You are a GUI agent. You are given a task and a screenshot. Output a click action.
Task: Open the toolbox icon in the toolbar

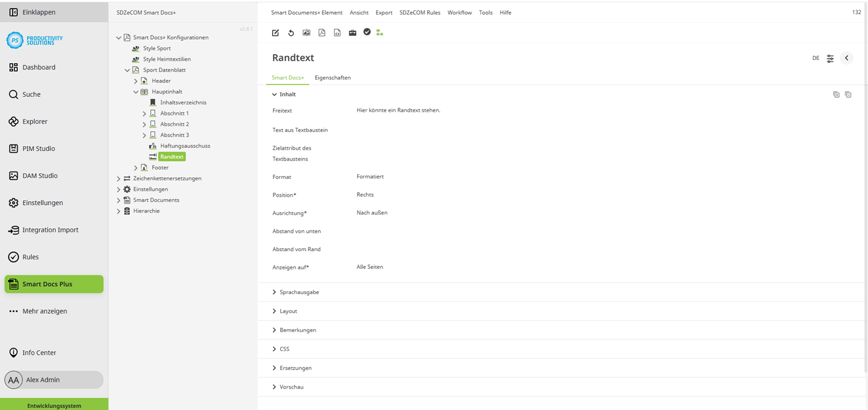[x=352, y=33]
